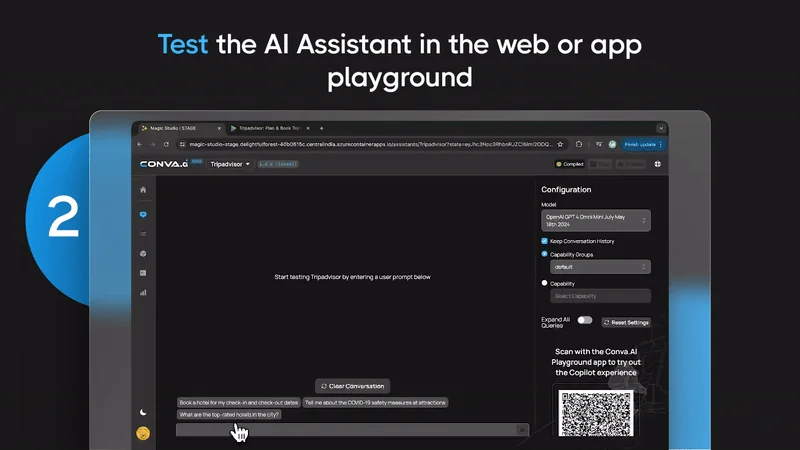Screen dimensions: 800x450
Task: Click the browser forward arrow
Action: 153,144
